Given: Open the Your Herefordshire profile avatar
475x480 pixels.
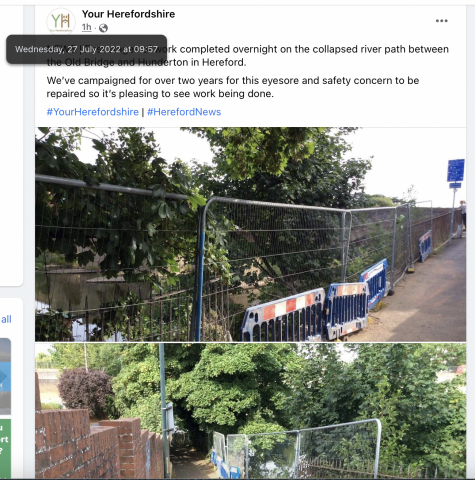Looking at the screenshot, I should click(61, 21).
